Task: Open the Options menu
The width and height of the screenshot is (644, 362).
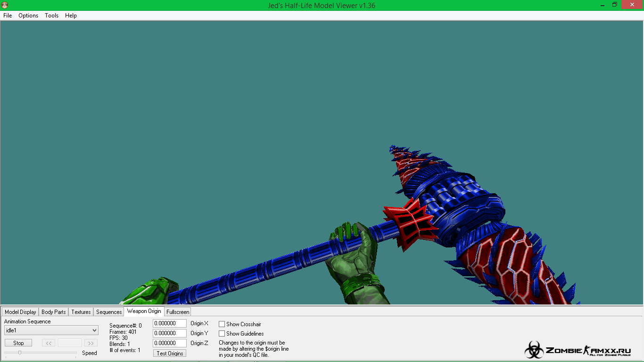Action: [x=28, y=16]
